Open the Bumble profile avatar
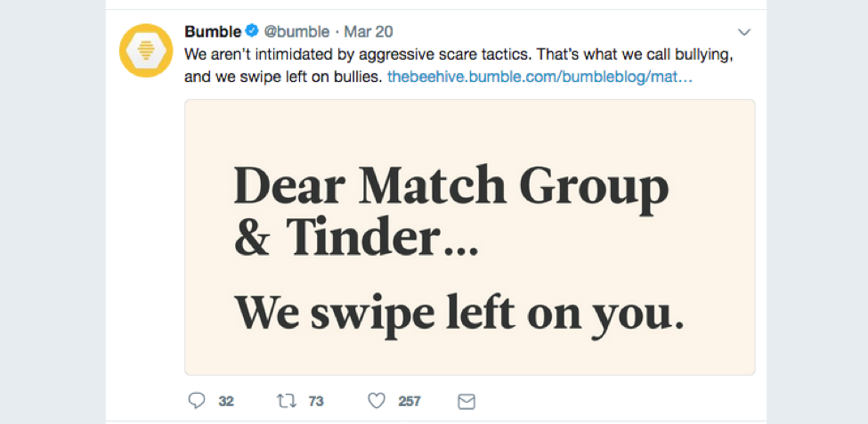The width and height of the screenshot is (868, 424). pyautogui.click(x=145, y=51)
